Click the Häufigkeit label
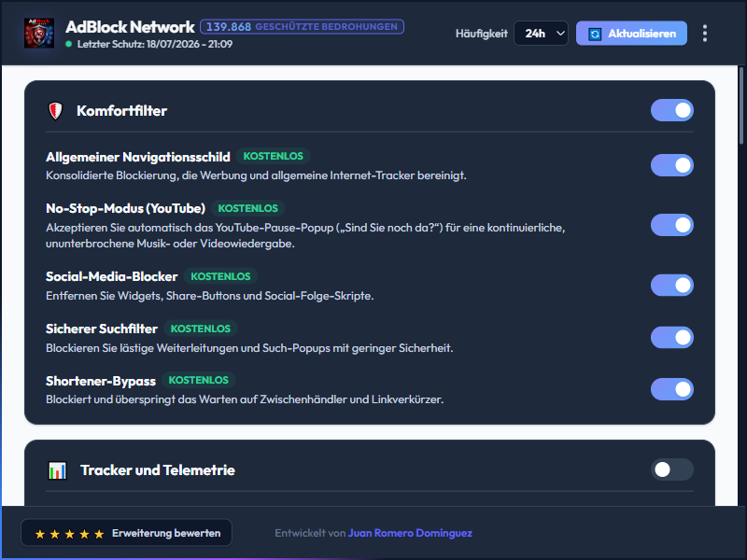Screen dimensions: 747x560 pyautogui.click(x=481, y=34)
